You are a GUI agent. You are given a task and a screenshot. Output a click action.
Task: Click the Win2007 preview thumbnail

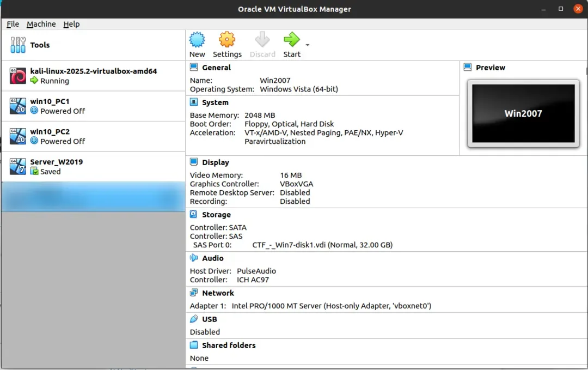[x=523, y=113]
